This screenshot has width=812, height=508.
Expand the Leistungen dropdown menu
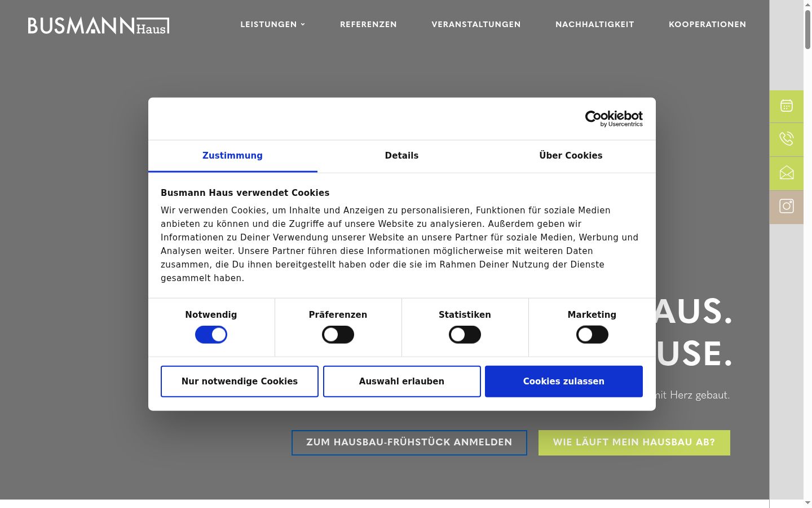(x=272, y=24)
